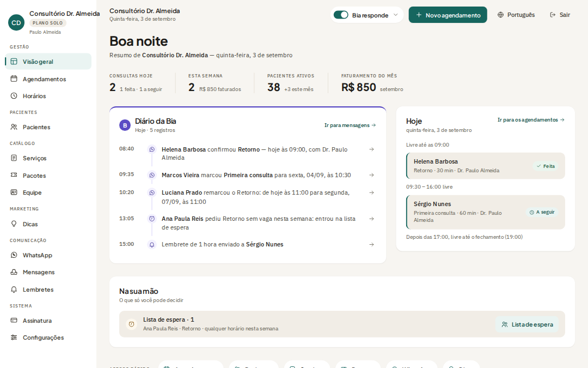Click the CD avatar circle
This screenshot has height=368, width=588.
point(16,22)
